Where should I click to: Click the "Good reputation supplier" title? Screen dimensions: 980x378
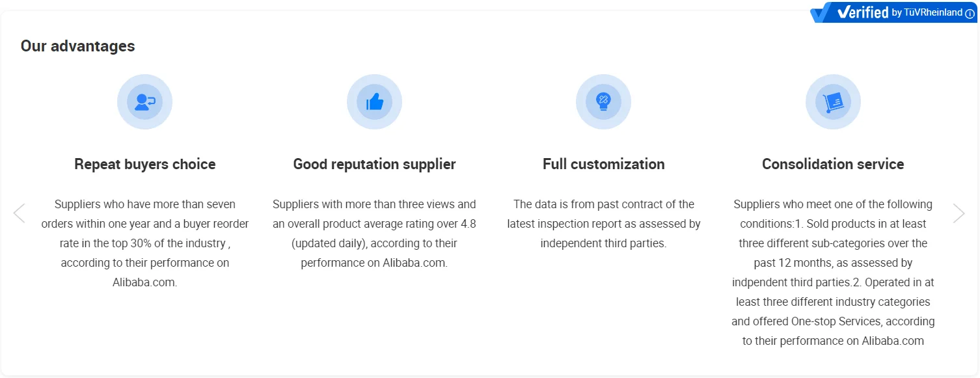point(374,164)
